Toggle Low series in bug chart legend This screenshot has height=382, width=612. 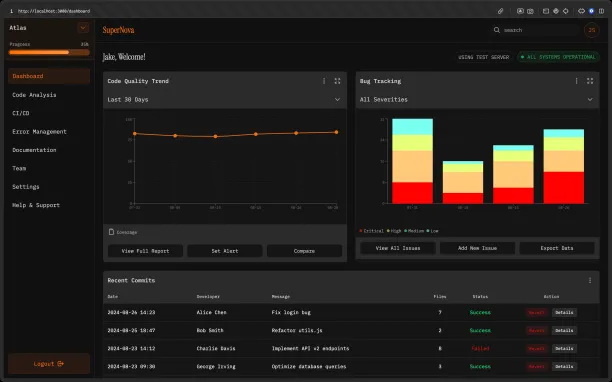(432, 231)
